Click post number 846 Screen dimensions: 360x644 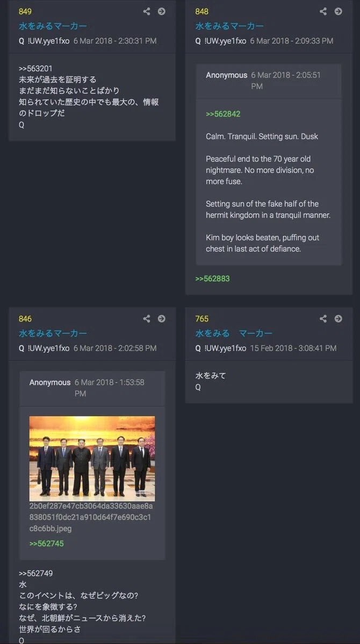[x=25, y=319]
